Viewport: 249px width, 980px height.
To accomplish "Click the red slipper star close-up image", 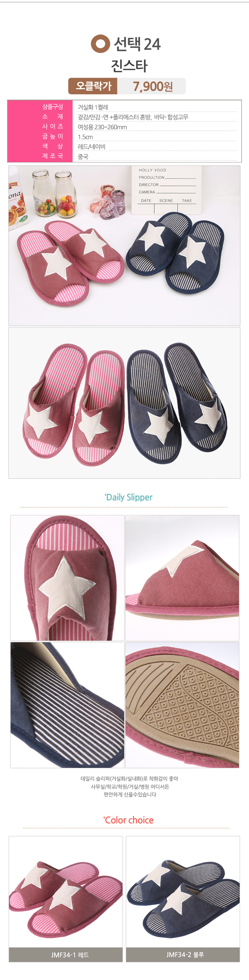I will pos(67,578).
